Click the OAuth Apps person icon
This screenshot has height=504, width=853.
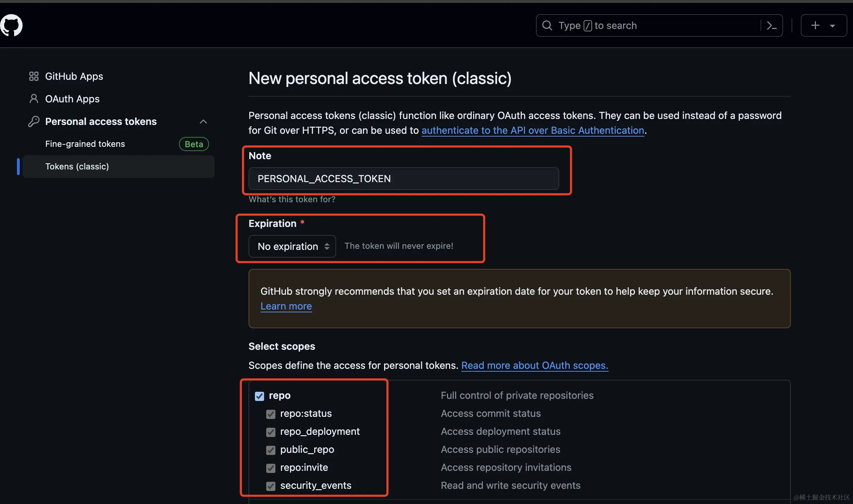[x=34, y=99]
